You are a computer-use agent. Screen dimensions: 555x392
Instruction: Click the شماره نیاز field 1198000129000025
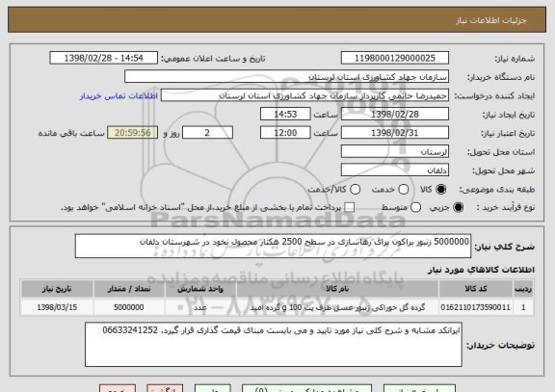(395, 58)
